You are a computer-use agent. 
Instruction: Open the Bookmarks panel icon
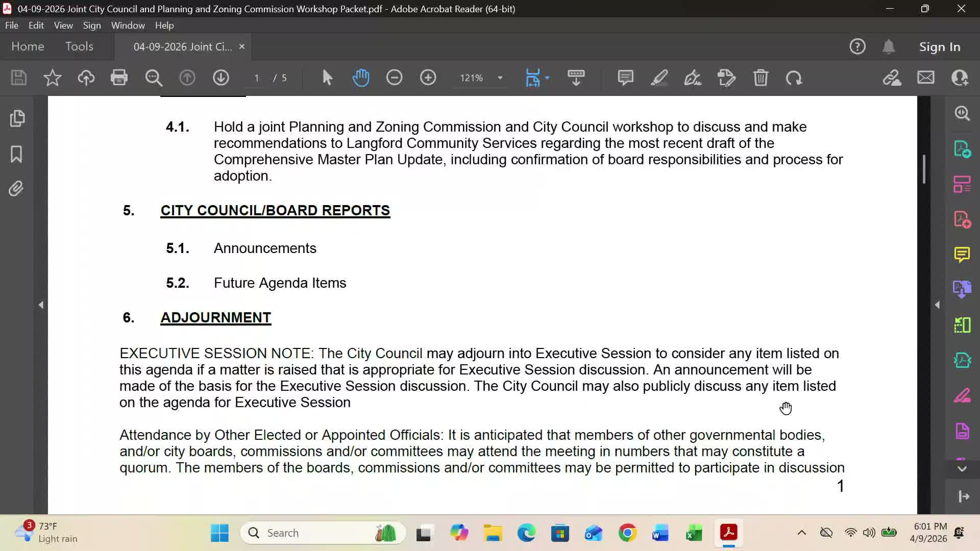16,154
